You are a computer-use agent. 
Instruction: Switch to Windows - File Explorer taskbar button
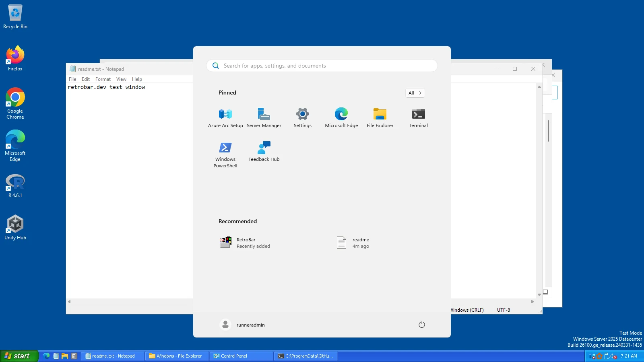177,356
